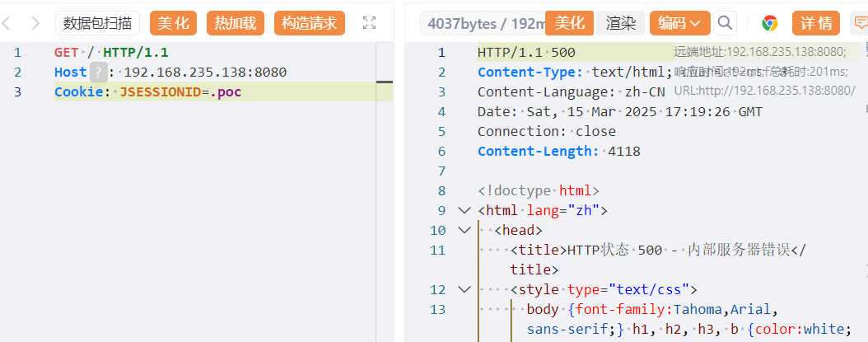This screenshot has height=342, width=868.
Task: Click the 构造请求 build request button
Action: tap(309, 23)
